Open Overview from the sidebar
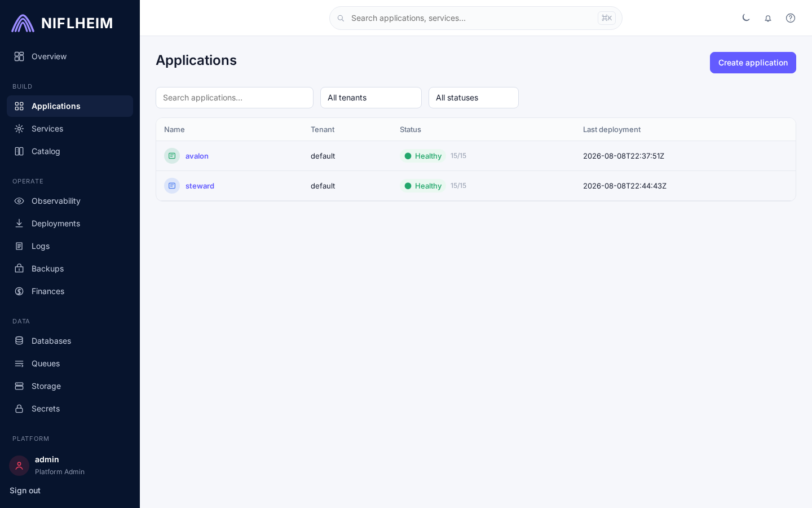Screen dimensions: 812x508 [x=70, y=56]
